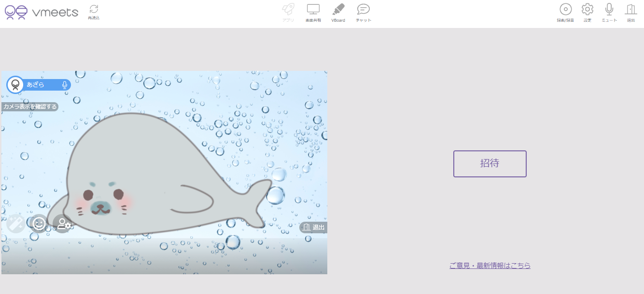Click the 招待 invite button
Viewport: 644px width, 294px height.
[490, 164]
